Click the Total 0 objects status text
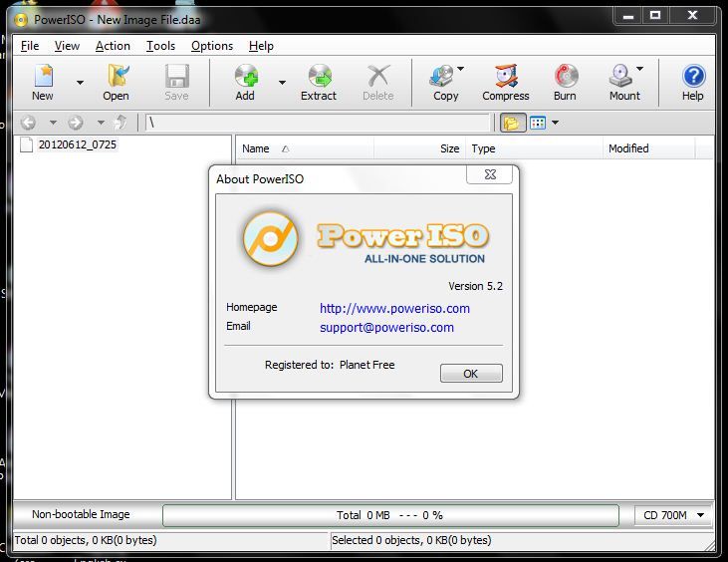Screen dimensions: 728x562 coord(86,540)
